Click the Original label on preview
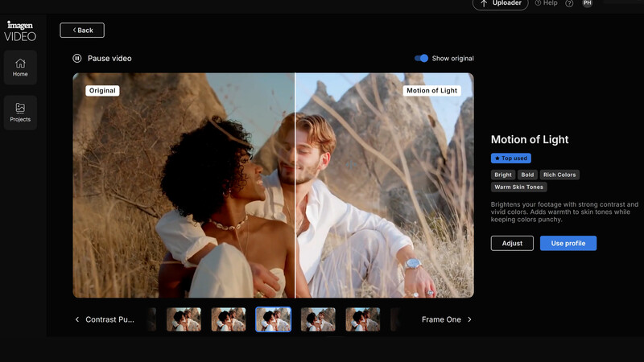Screen dimensions: 644x362 click(102, 91)
